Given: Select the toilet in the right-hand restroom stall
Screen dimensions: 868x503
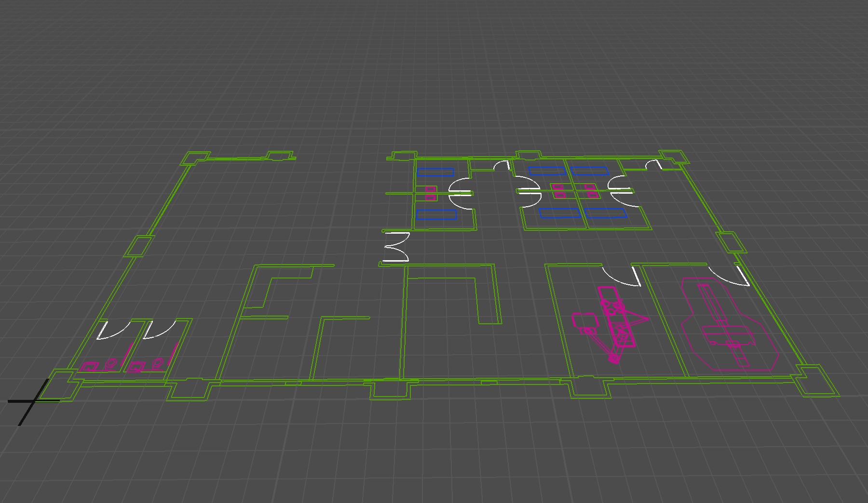Looking at the screenshot, I should point(157,364).
